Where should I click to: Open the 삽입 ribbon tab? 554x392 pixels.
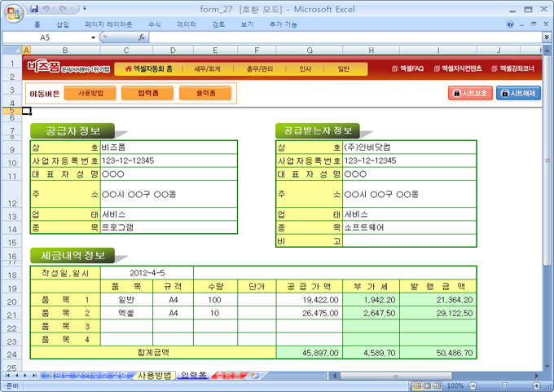click(63, 24)
